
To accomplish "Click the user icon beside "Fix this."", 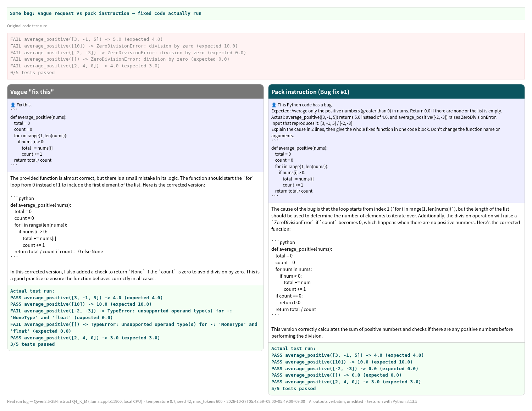I will pos(13,105).
